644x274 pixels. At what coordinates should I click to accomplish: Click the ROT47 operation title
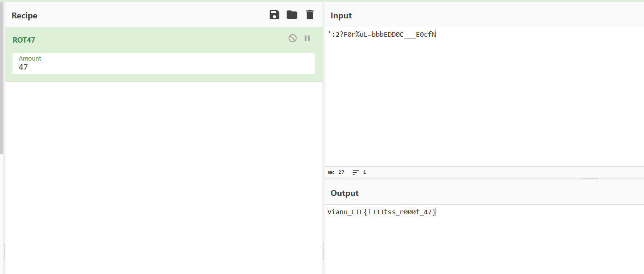(24, 40)
